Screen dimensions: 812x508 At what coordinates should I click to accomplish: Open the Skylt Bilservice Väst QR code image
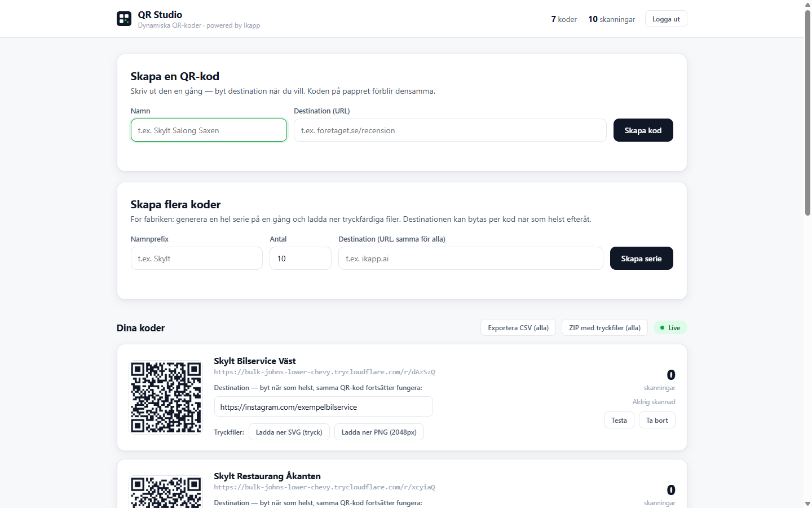[166, 397]
